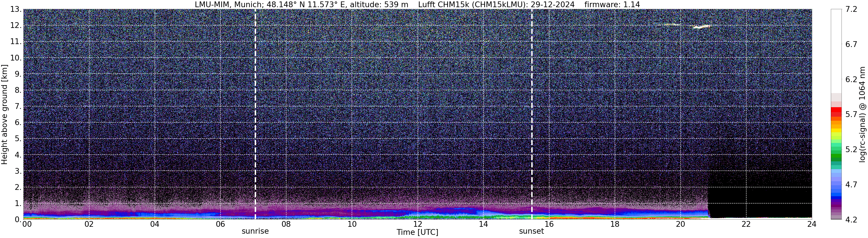Click time-axis tick label '14'

pos(483,224)
